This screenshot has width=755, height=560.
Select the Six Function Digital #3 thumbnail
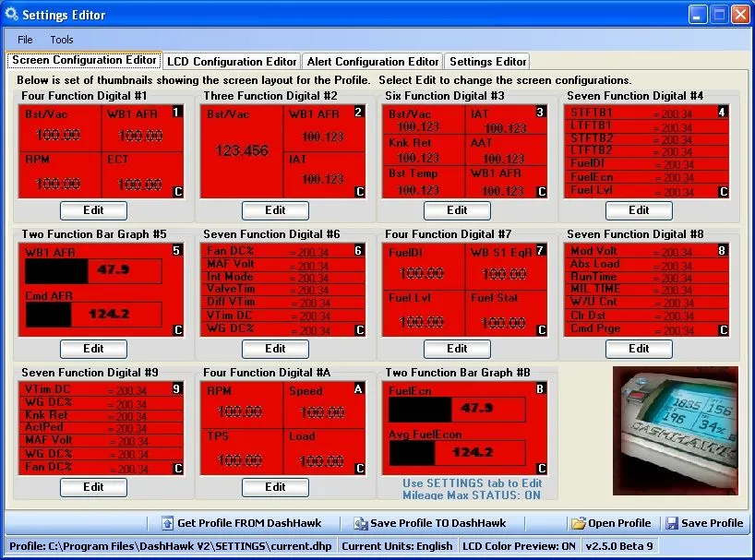465,150
